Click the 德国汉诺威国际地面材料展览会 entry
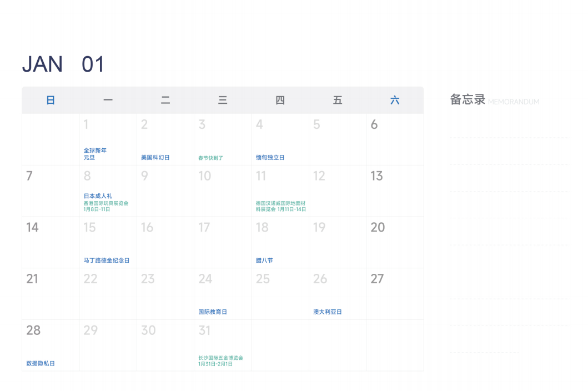The width and height of the screenshot is (588, 391). [280, 206]
